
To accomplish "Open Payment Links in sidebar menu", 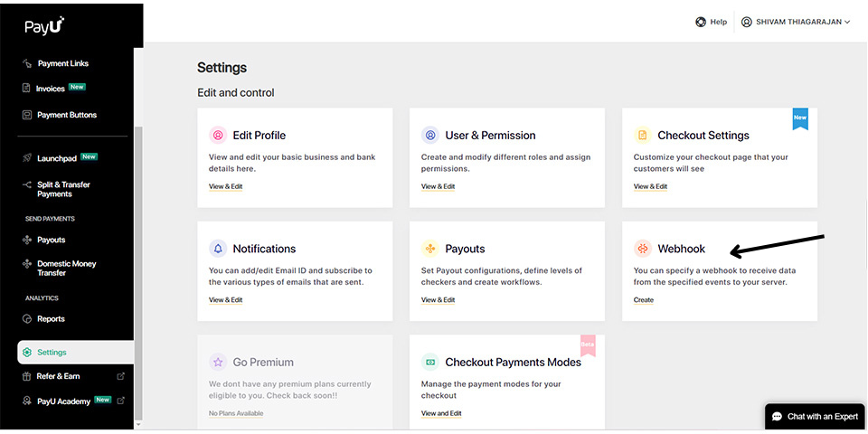I will point(62,63).
